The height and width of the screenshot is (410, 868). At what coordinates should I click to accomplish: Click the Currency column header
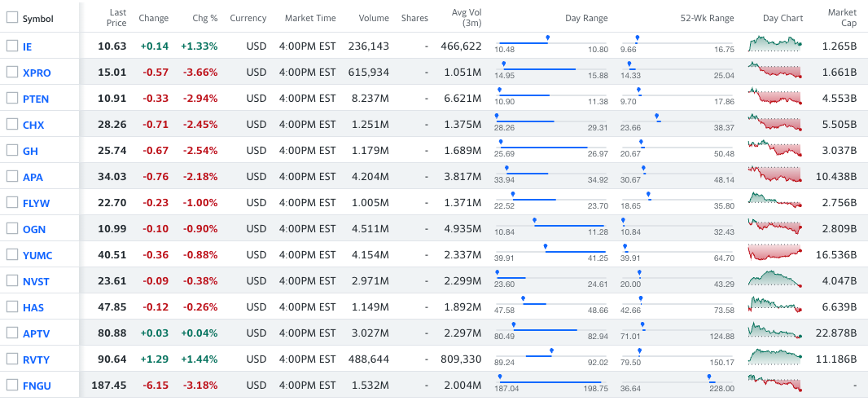pyautogui.click(x=248, y=18)
